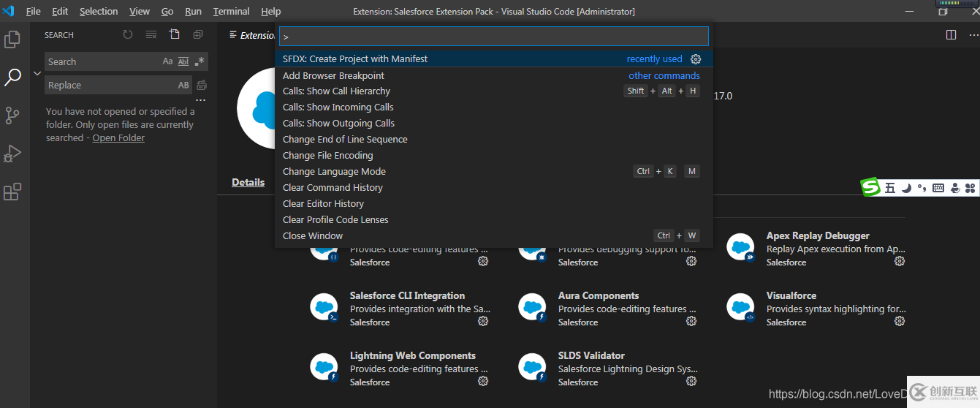Open the File menu
Screen dimensions: 980x408
click(x=34, y=11)
